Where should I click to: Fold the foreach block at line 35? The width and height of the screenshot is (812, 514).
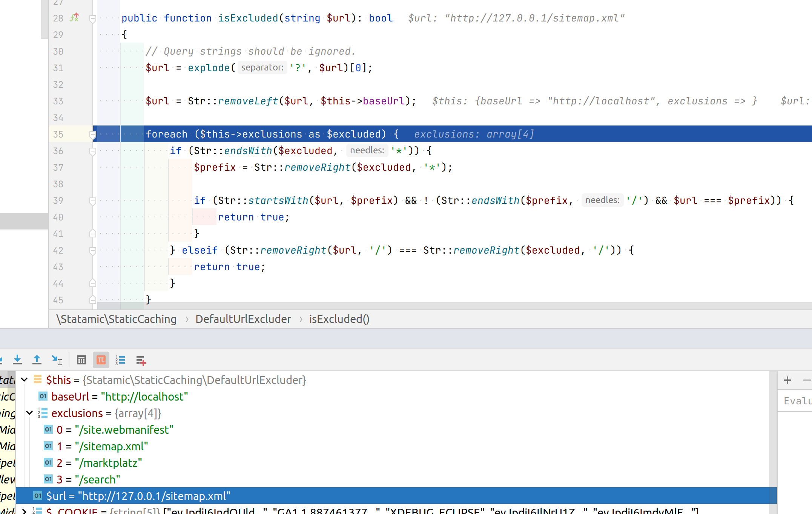(93, 135)
